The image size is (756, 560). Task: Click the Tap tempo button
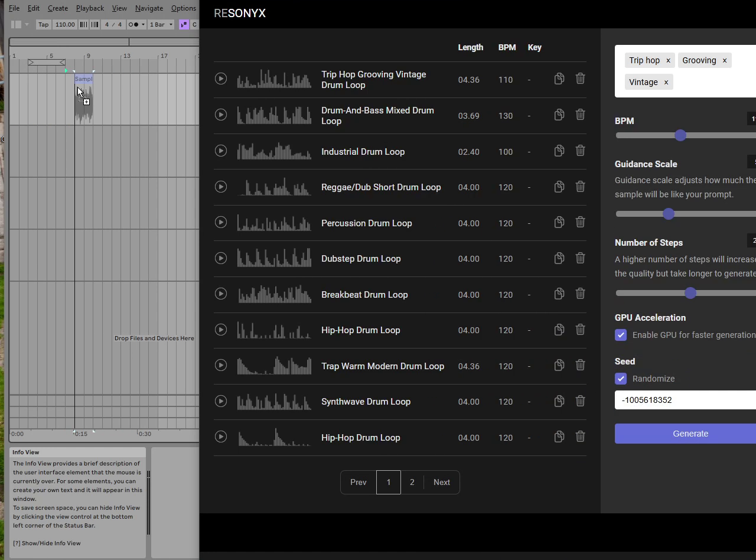pos(43,24)
